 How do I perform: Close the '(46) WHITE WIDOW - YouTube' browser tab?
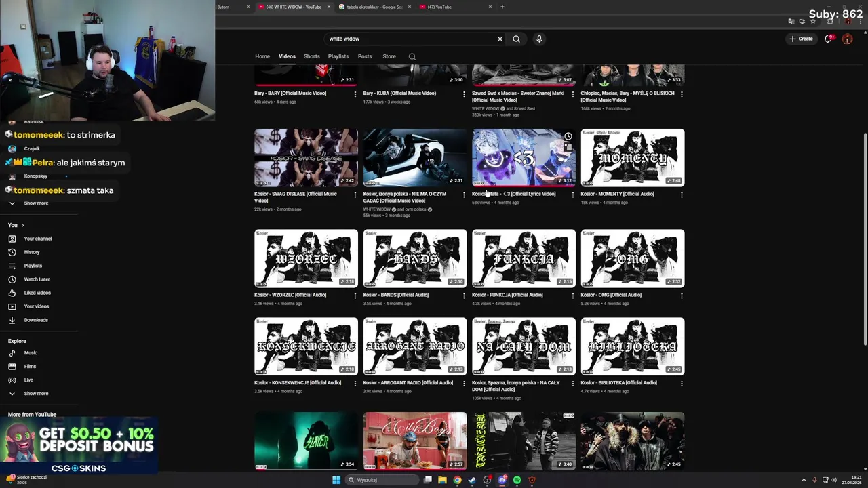(x=329, y=7)
